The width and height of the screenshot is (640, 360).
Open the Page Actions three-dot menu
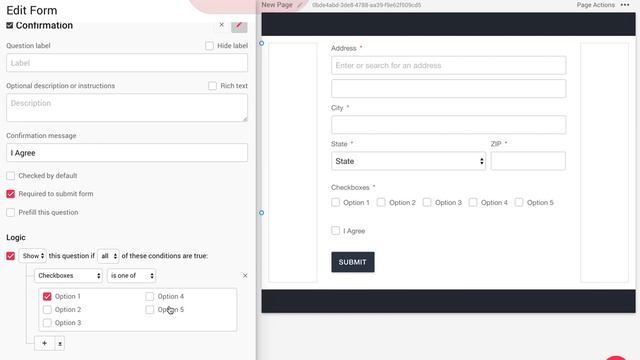(x=625, y=5)
